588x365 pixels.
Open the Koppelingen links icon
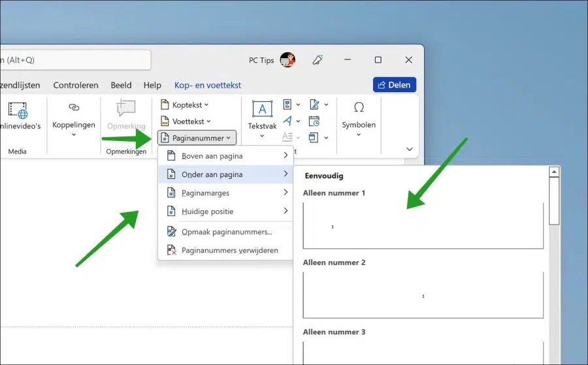point(74,108)
